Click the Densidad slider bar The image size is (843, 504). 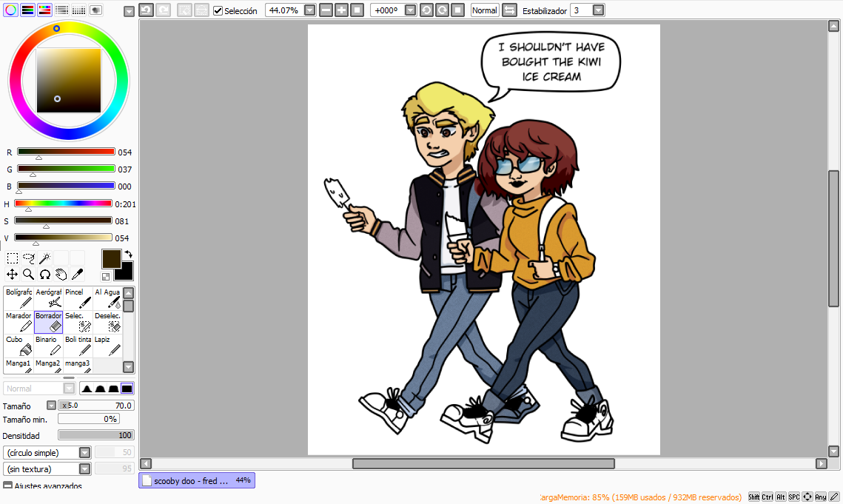pyautogui.click(x=96, y=435)
